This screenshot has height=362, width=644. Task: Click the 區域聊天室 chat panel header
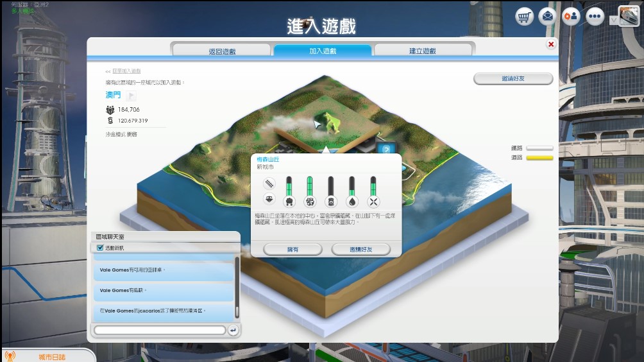(165, 237)
